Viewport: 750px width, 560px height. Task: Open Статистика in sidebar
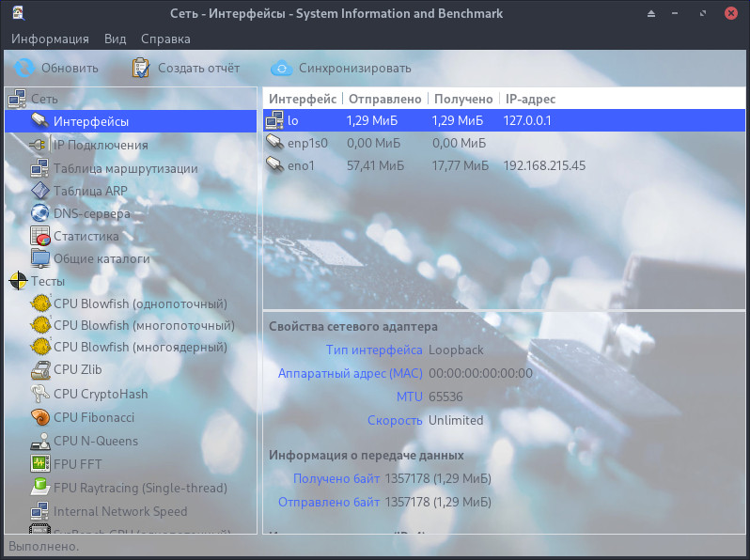pos(86,236)
